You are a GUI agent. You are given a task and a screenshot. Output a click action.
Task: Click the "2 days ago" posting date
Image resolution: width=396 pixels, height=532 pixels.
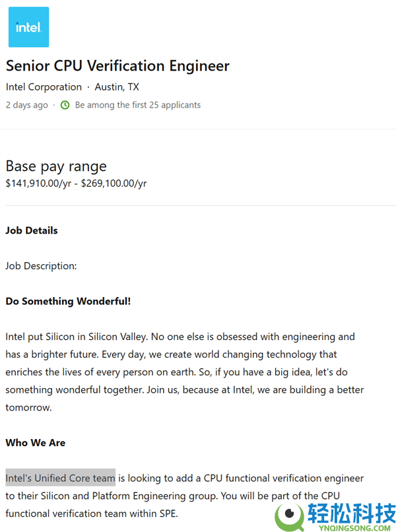26,105
